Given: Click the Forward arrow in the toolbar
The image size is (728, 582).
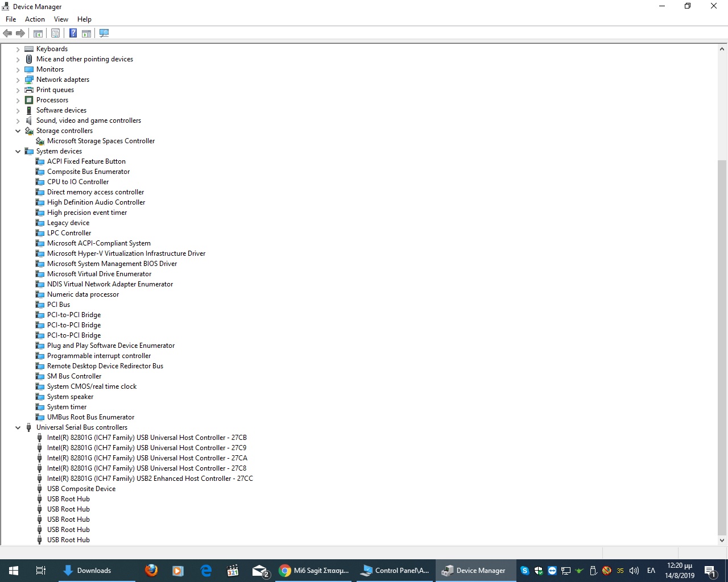Looking at the screenshot, I should point(20,33).
